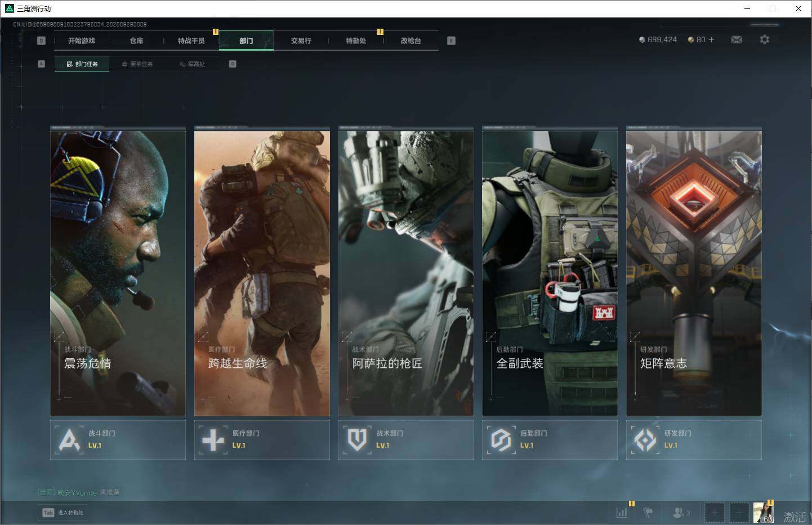The height and width of the screenshot is (525, 812).
Task: Open the 特勤处 tab
Action: 356,41
